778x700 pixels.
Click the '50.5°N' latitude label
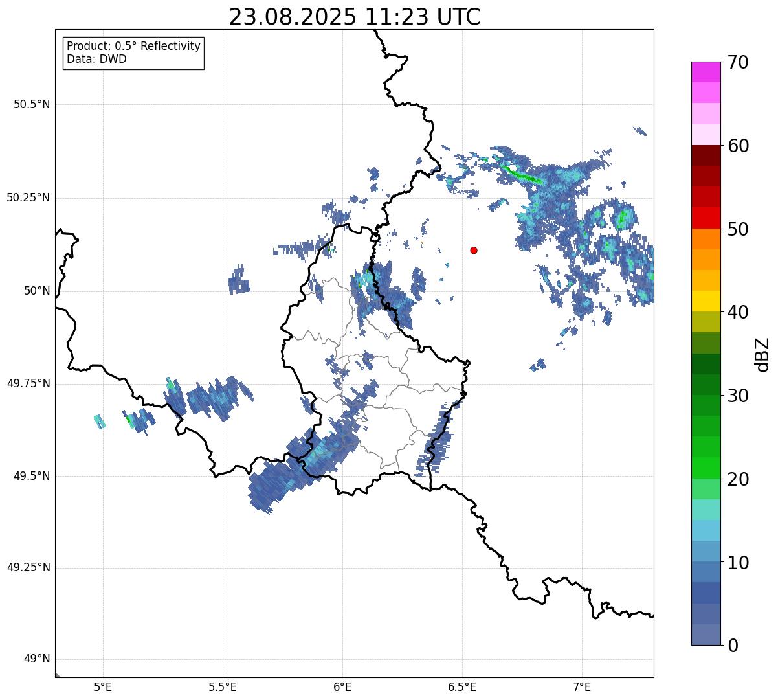[x=32, y=104]
